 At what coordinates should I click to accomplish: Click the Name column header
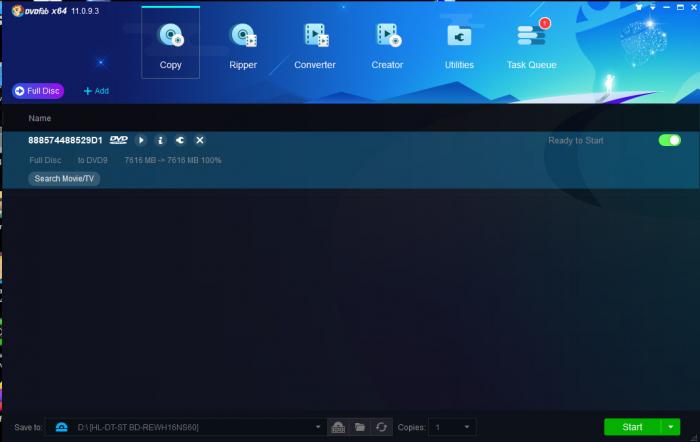pos(40,118)
